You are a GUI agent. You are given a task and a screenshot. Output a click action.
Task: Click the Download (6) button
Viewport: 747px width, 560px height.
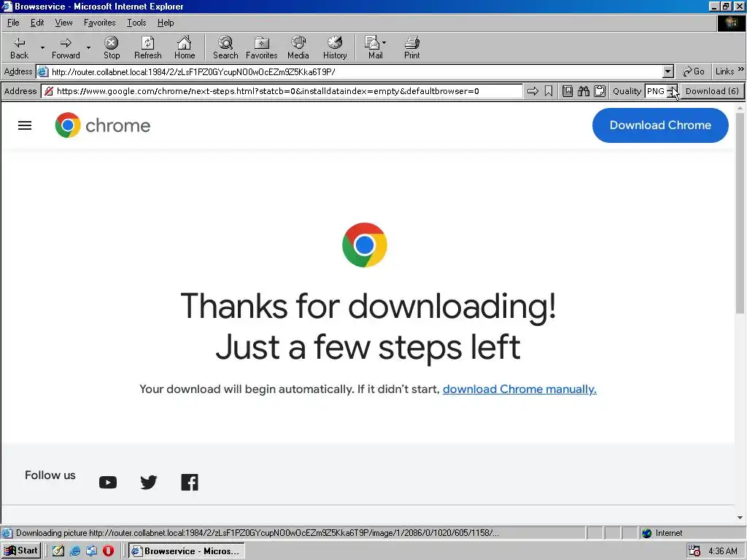point(712,91)
